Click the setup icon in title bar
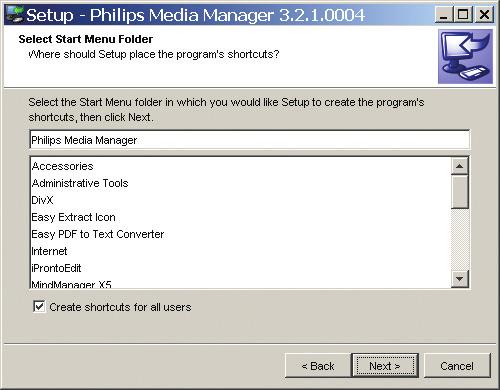The image size is (500, 390). 14,15
